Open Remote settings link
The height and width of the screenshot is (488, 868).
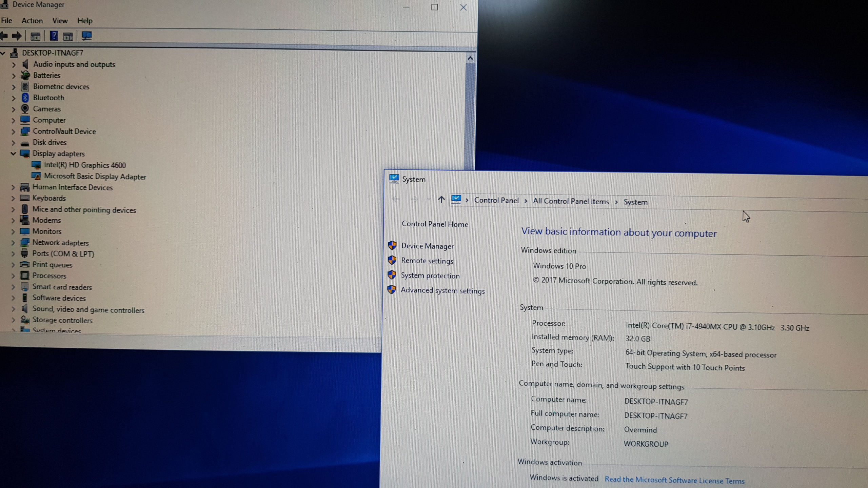(427, 261)
